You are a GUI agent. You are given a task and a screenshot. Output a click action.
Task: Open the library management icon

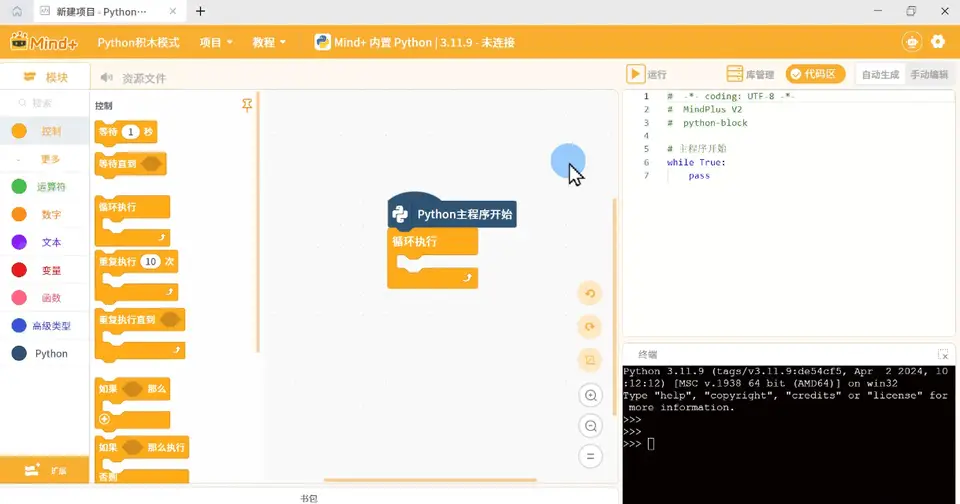[x=734, y=74]
